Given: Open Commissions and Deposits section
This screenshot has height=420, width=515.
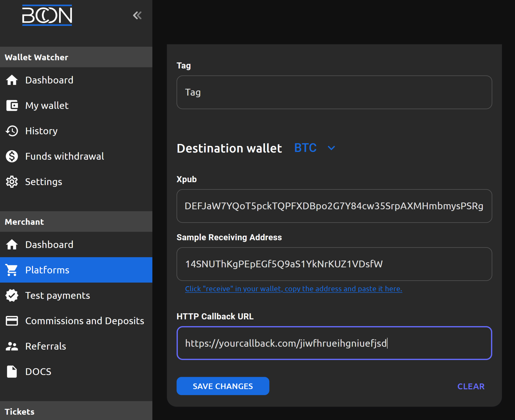Looking at the screenshot, I should [76, 321].
